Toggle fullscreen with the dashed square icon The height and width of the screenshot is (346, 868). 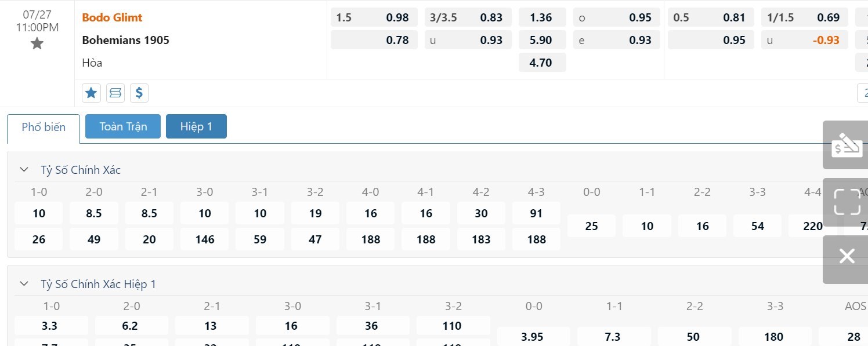click(x=846, y=202)
